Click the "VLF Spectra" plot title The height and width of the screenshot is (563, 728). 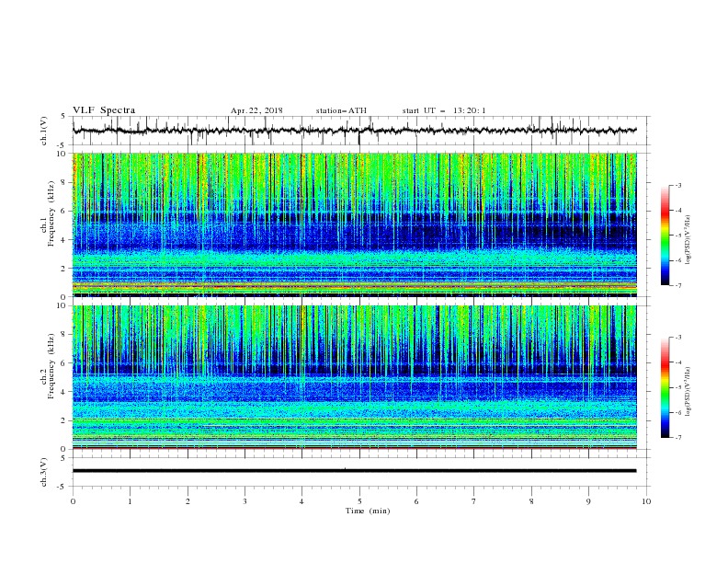(x=104, y=110)
